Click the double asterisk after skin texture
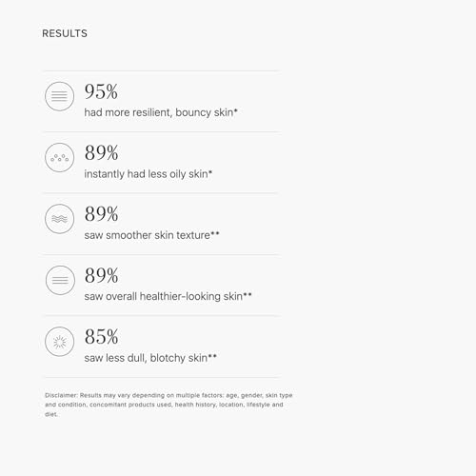Screen dimensions: 476x476 coord(215,233)
